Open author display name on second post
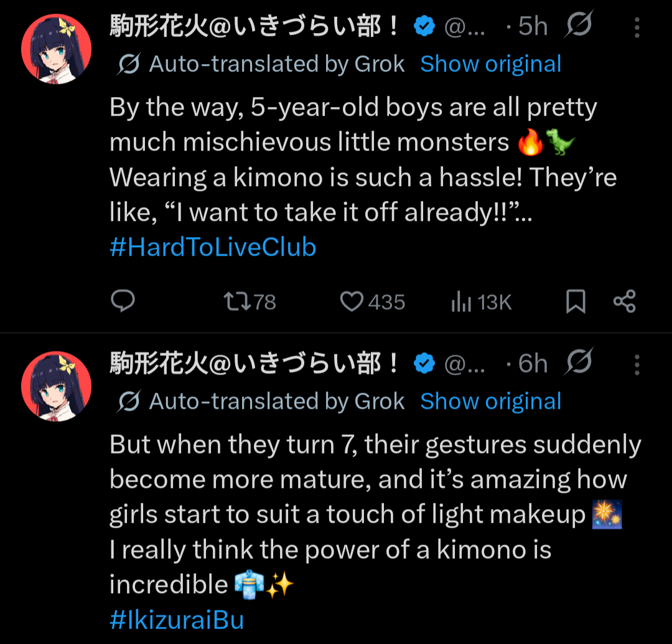This screenshot has height=644, width=672. click(254, 365)
